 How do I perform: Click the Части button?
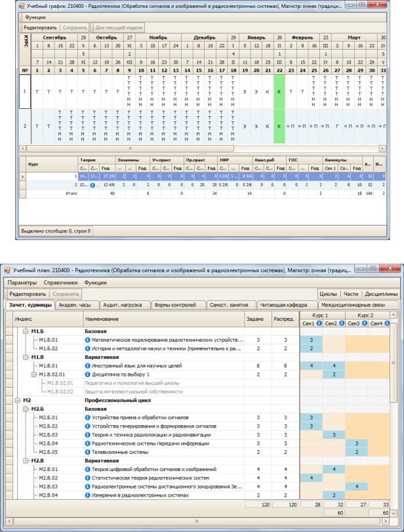click(351, 294)
